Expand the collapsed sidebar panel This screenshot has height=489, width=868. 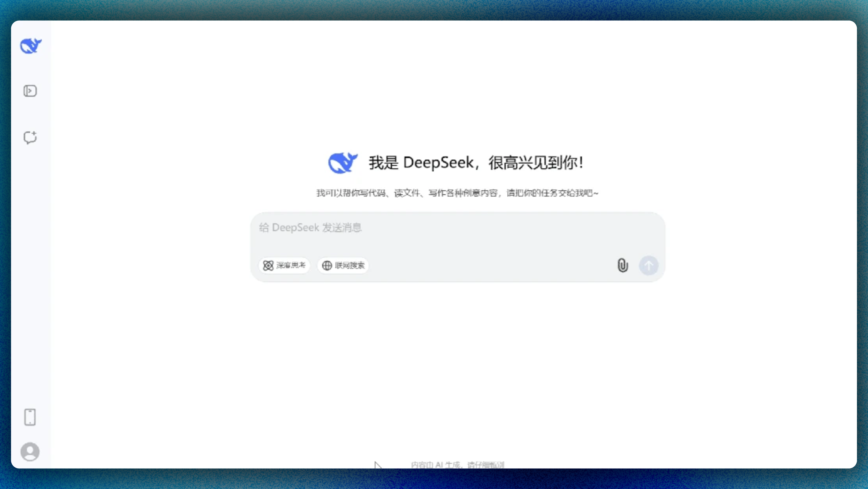(30, 91)
